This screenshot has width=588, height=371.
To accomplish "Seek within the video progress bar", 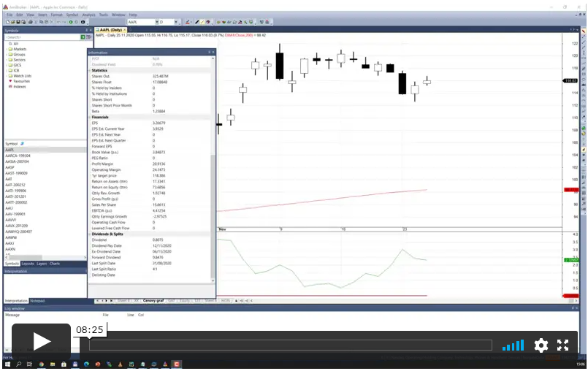I will pyautogui.click(x=291, y=345).
